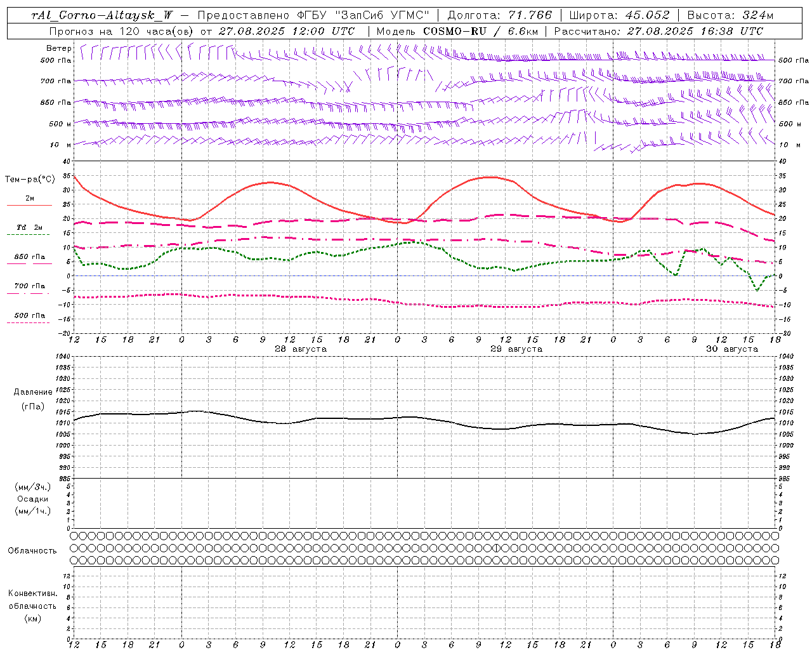Click the 500 м wind level label on the left axis
This screenshot has width=812, height=650.
pos(60,124)
